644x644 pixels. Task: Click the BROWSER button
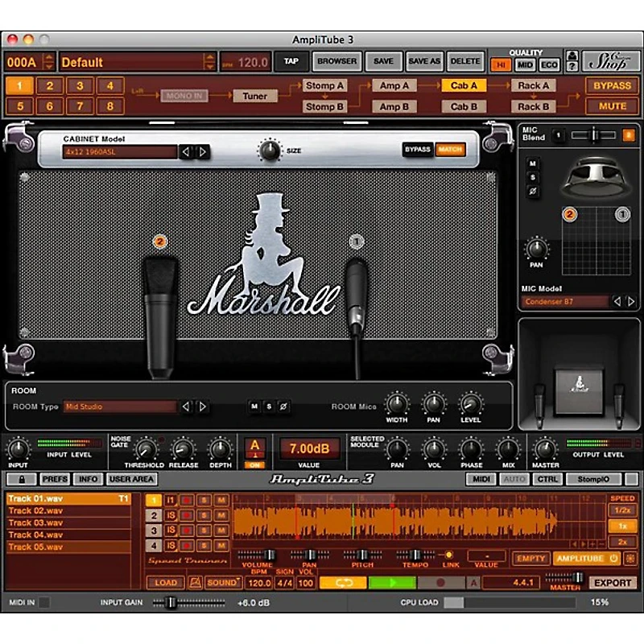[336, 61]
